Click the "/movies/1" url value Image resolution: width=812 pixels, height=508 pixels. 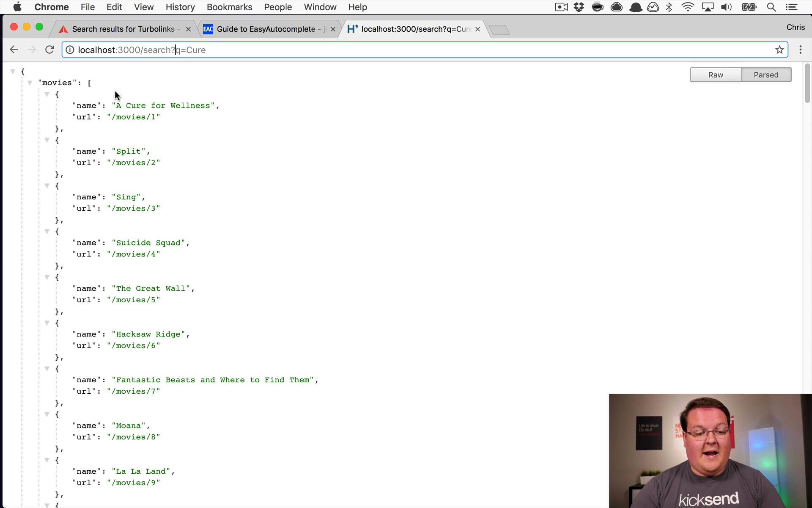(134, 117)
